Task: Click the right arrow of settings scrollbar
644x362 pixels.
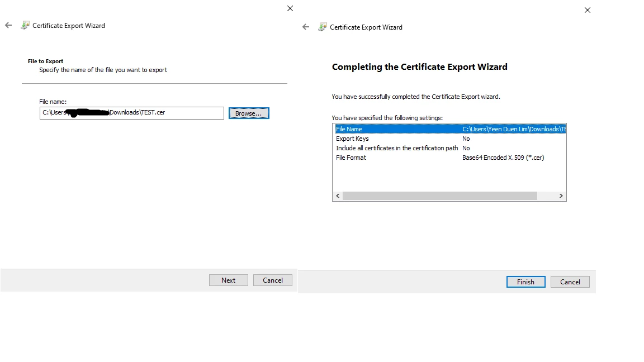Action: coord(561,196)
